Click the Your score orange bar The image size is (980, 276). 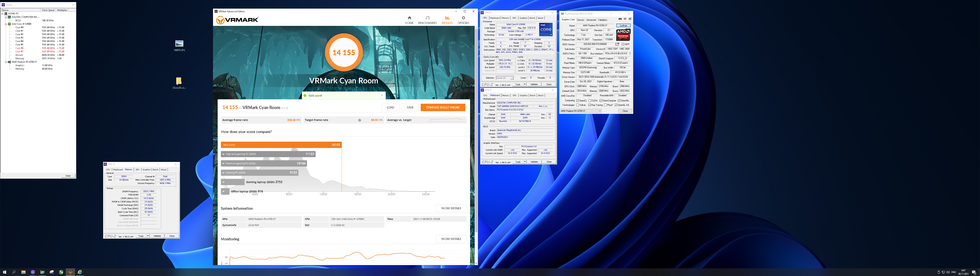pos(281,145)
